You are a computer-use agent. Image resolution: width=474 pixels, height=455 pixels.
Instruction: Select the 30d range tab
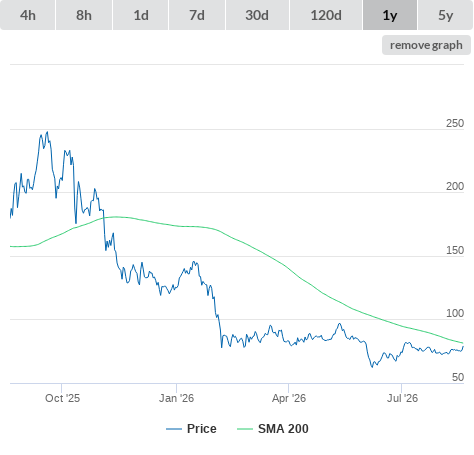pyautogui.click(x=257, y=15)
